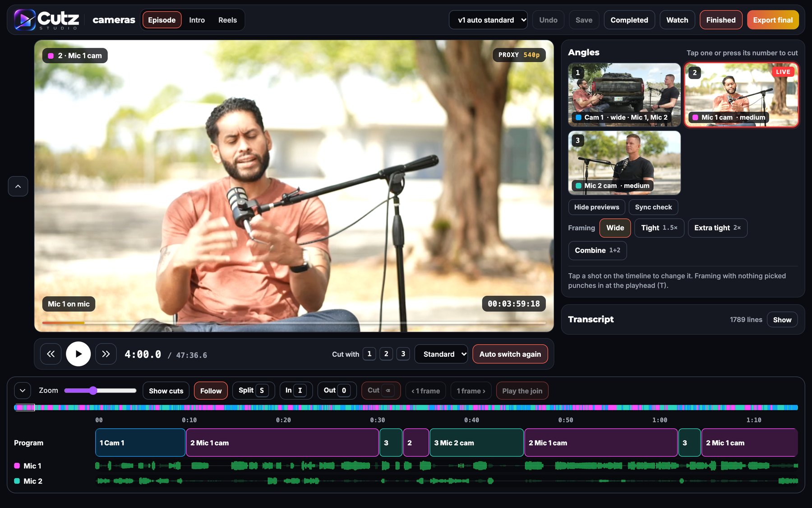Screen dimensions: 812x508
Task: Click the PROXY 540p badge
Action: (x=519, y=55)
